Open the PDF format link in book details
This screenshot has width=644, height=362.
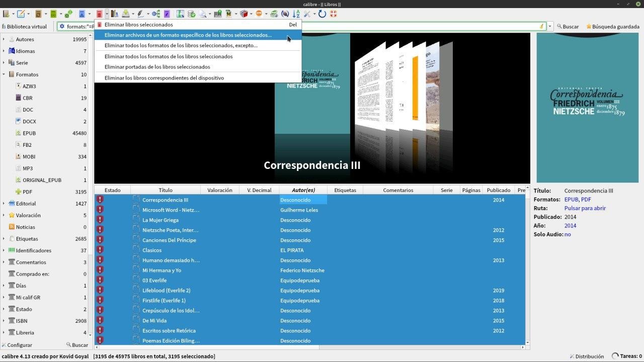pyautogui.click(x=586, y=200)
